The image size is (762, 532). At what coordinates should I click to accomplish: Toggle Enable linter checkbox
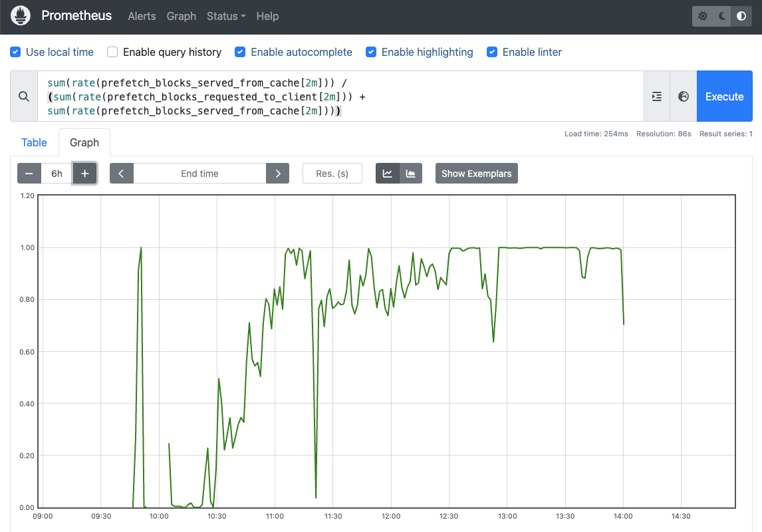(x=492, y=52)
